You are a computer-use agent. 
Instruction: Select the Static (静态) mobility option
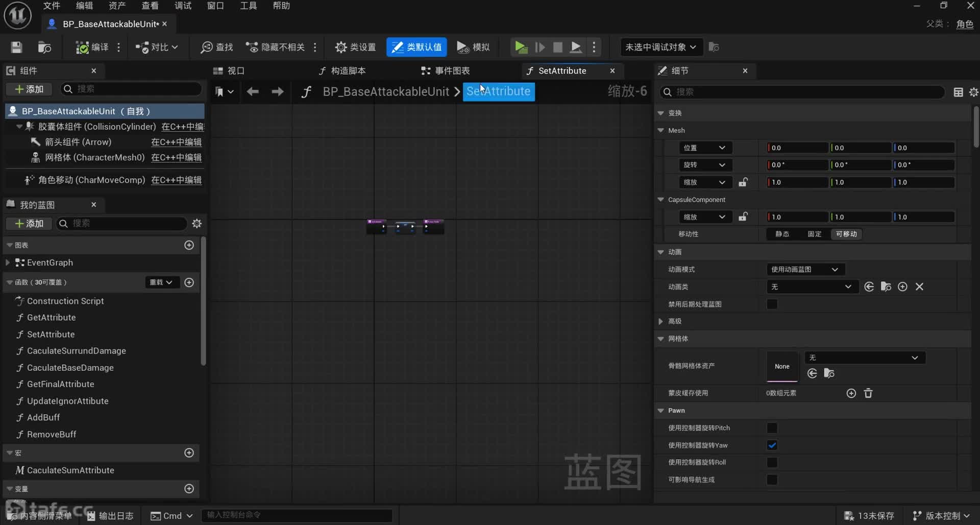782,234
